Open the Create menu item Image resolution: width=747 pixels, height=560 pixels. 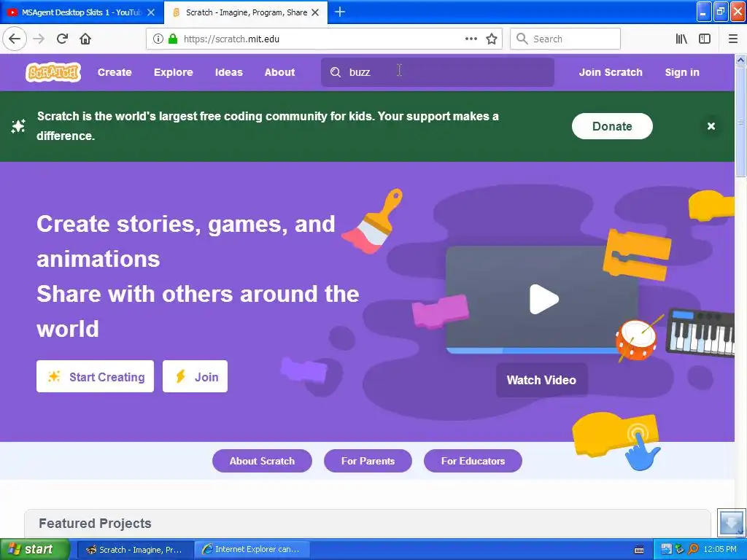115,72
